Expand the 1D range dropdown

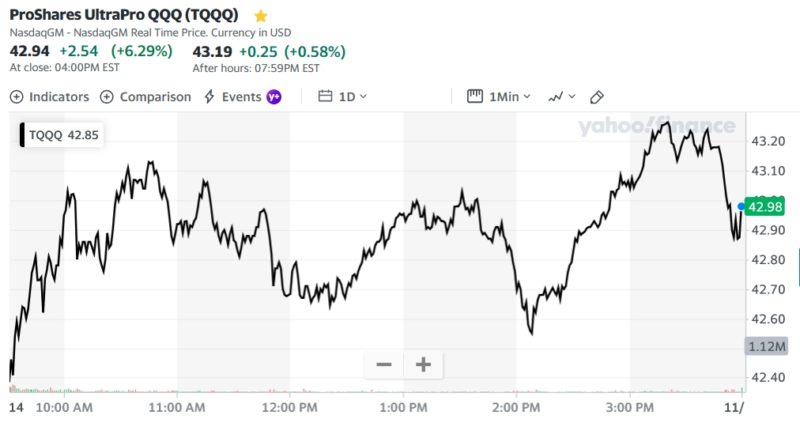(353, 97)
